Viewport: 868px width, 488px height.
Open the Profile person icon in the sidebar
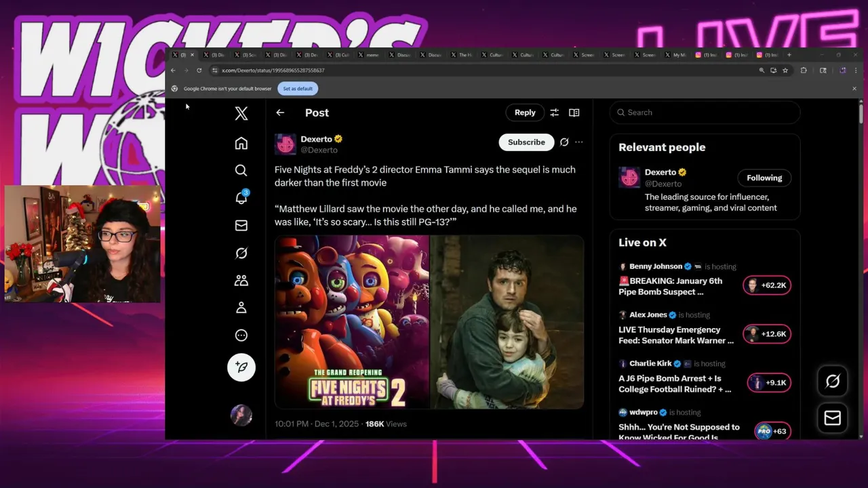click(241, 308)
